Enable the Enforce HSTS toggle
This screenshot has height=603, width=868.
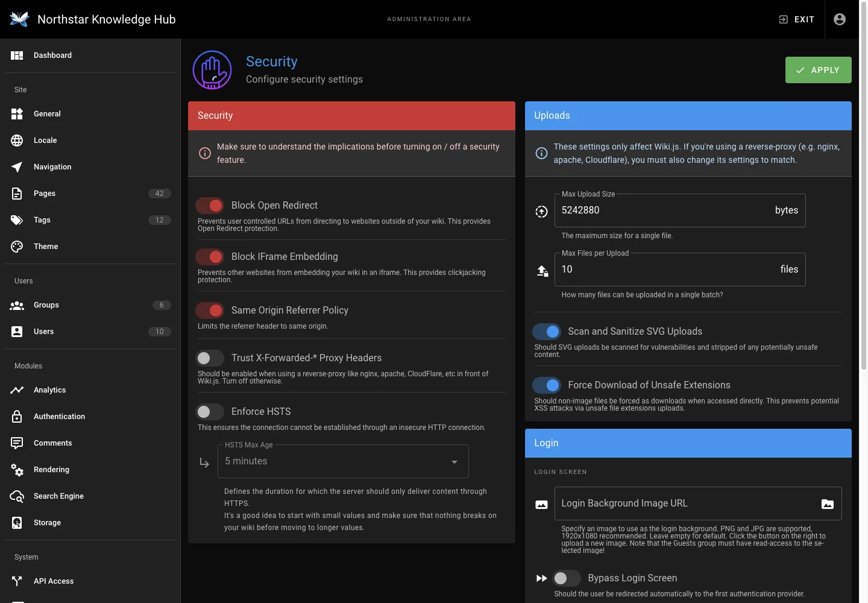tap(210, 412)
